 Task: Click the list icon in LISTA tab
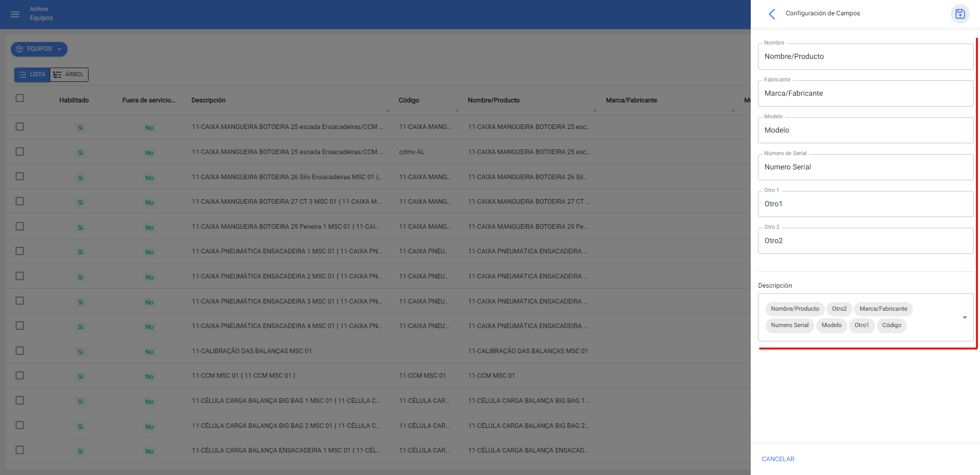(22, 75)
